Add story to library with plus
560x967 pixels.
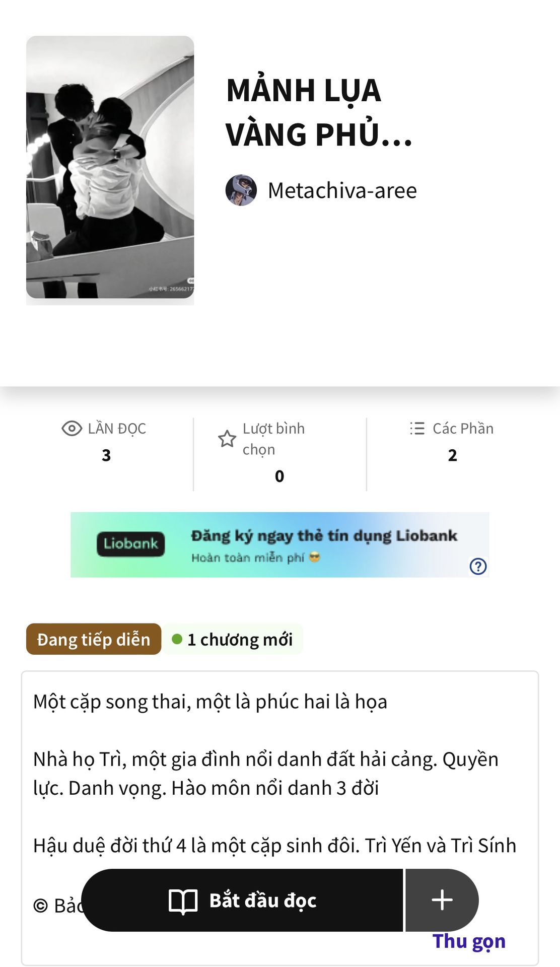442,900
